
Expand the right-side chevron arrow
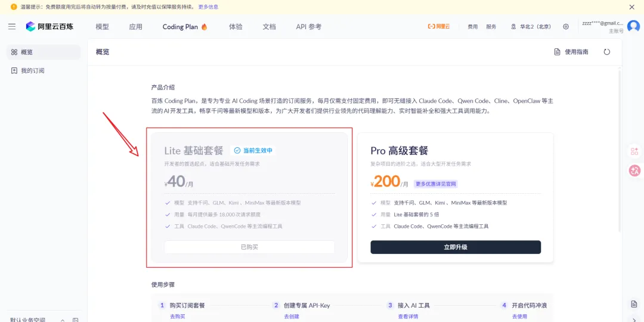[x=634, y=320]
